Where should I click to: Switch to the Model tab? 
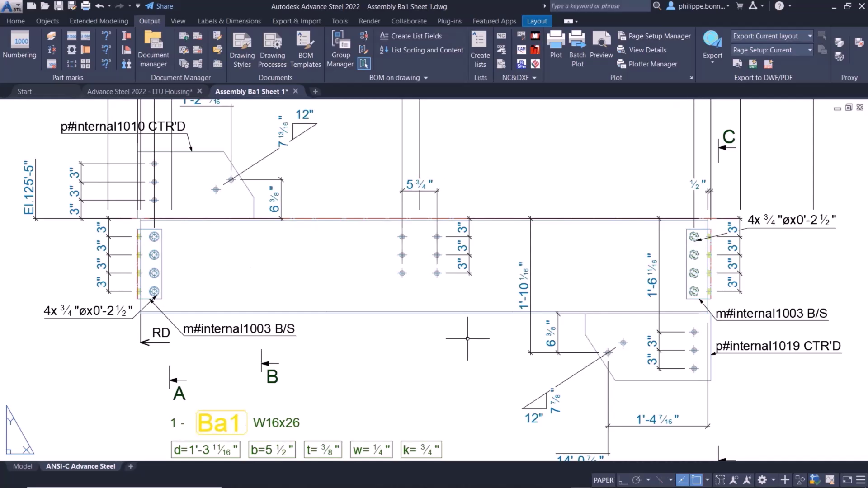22,466
